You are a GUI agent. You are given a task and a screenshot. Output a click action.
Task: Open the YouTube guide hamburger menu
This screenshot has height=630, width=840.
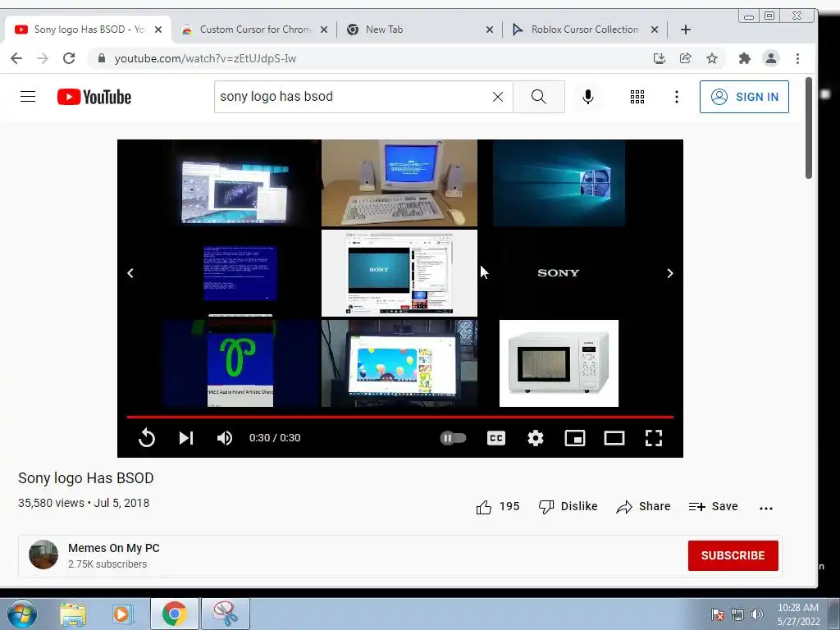[28, 97]
